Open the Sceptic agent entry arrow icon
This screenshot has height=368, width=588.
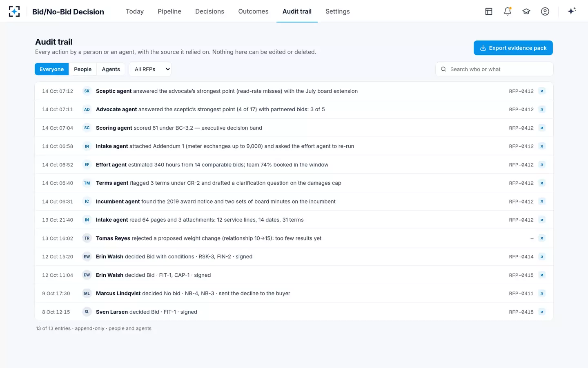point(542,91)
